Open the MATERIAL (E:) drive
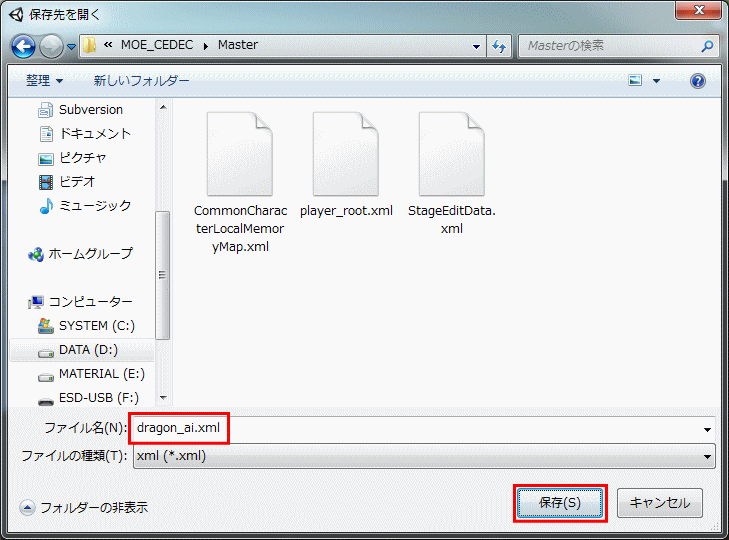The image size is (729, 540). coord(92,374)
